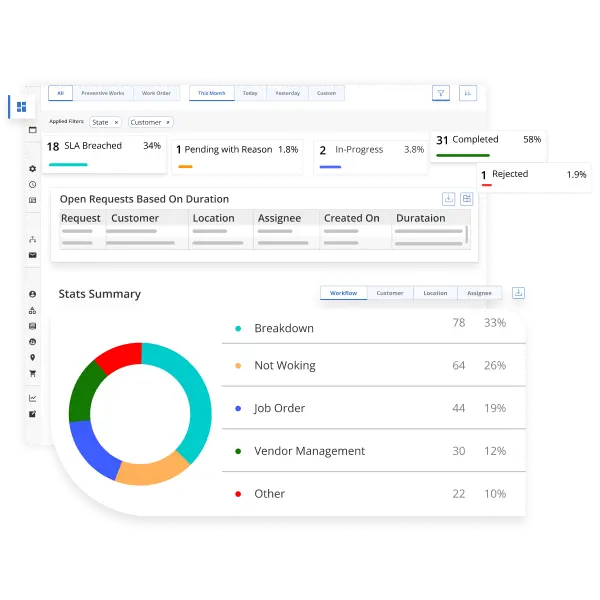Open the Completed status card
The width and height of the screenshot is (600, 600).
point(489,147)
